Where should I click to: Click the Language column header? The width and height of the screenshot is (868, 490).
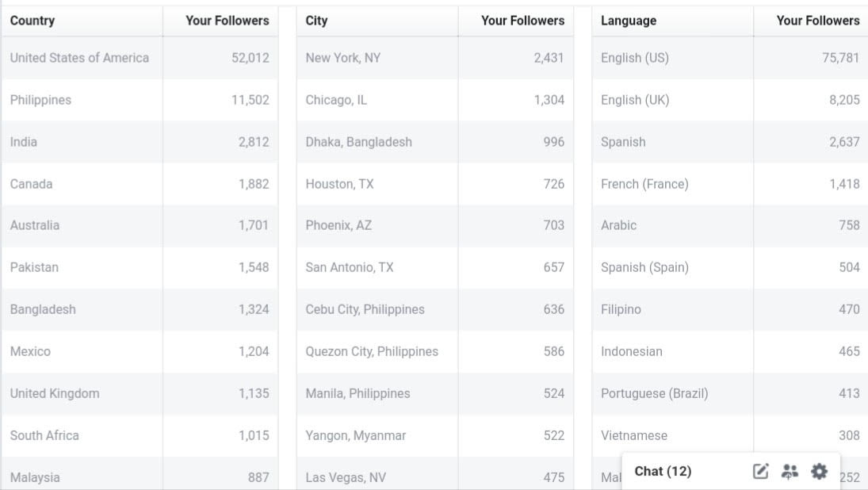[629, 21]
